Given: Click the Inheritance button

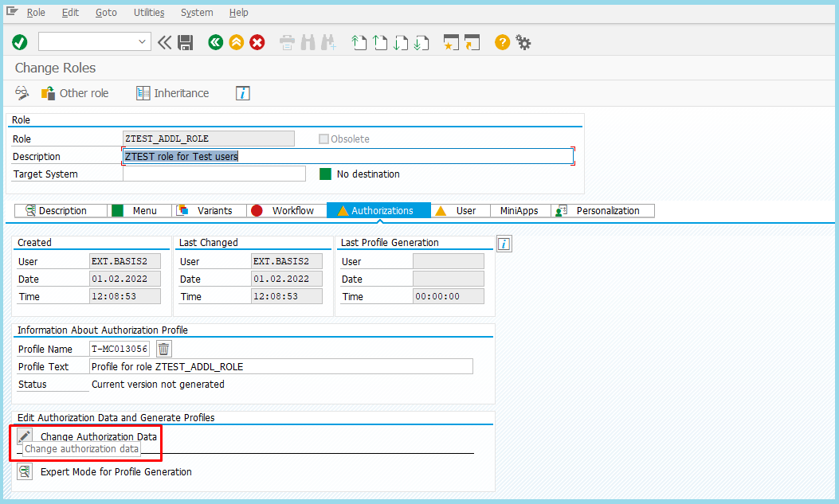Looking at the screenshot, I should pyautogui.click(x=173, y=93).
